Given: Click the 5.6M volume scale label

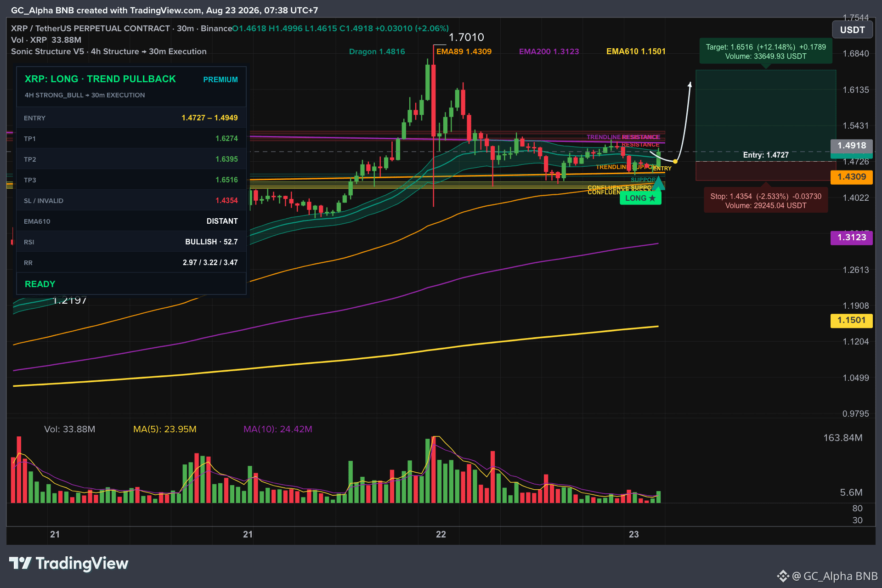Looking at the screenshot, I should point(851,492).
